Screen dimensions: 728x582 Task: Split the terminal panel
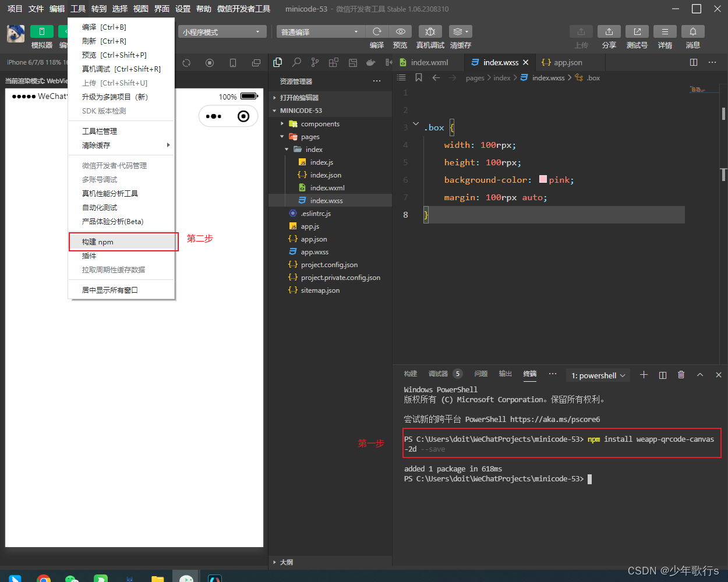coord(662,375)
